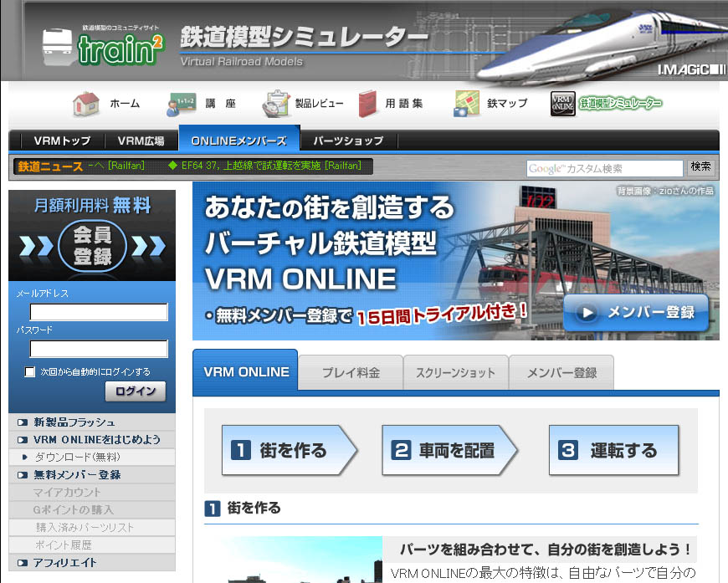Viewport: 728px width, 583px height.
Task: Click the Google カスタム検索 search box
Action: pyautogui.click(x=604, y=168)
